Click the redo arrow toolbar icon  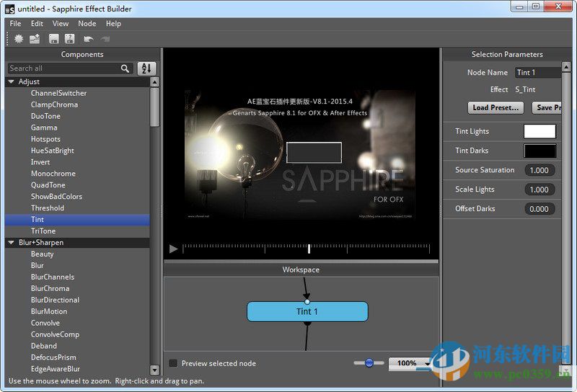point(105,39)
